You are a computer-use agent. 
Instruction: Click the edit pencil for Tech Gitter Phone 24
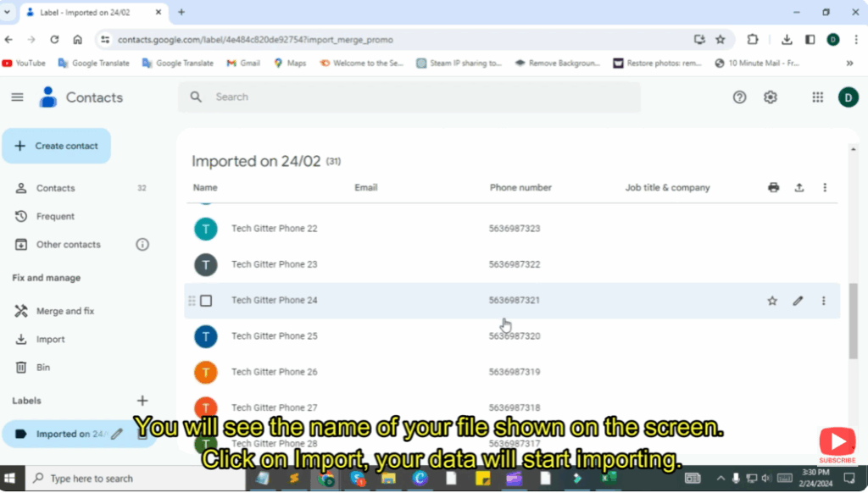[798, 301]
